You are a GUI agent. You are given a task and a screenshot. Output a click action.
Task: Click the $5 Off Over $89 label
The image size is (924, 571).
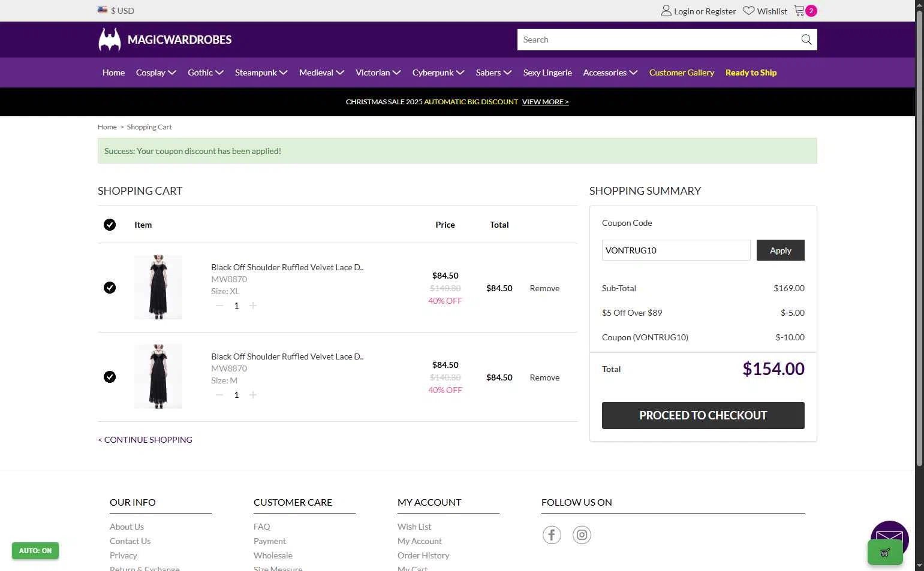click(632, 313)
